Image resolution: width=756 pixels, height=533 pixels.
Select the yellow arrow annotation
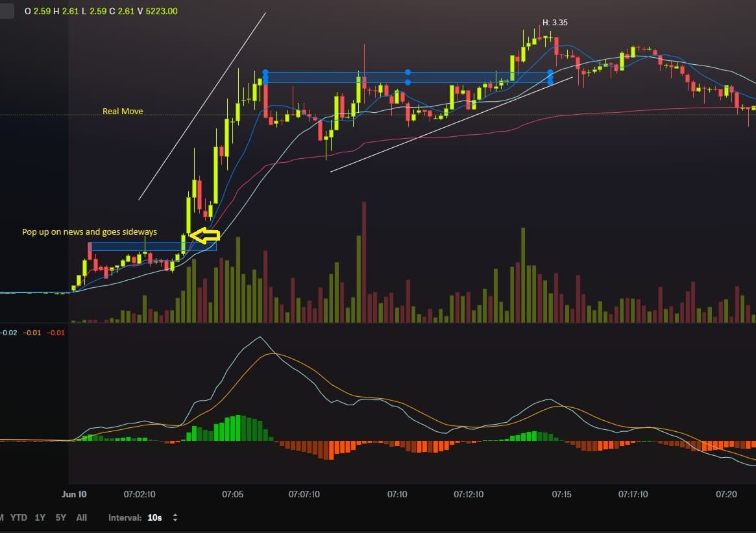pos(206,235)
